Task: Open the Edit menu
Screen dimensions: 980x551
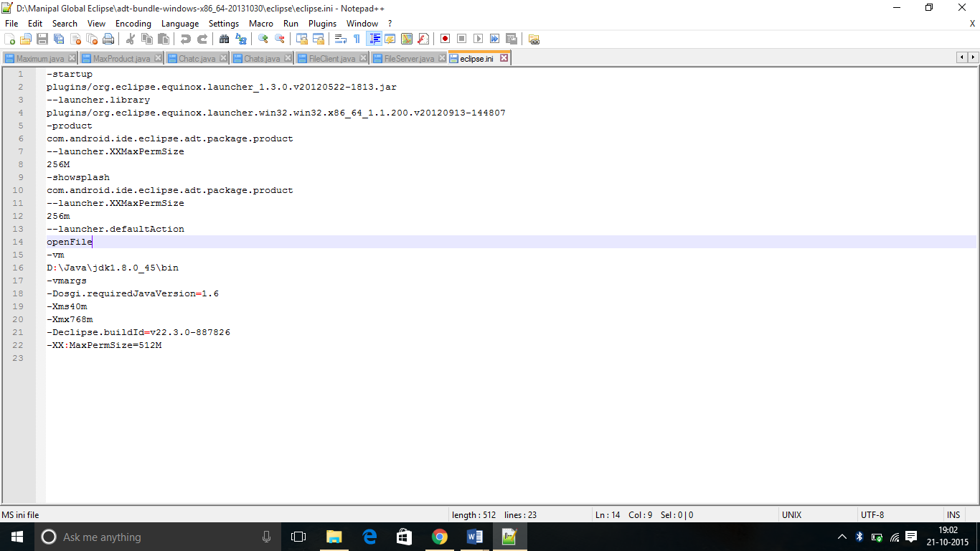Action: [35, 24]
